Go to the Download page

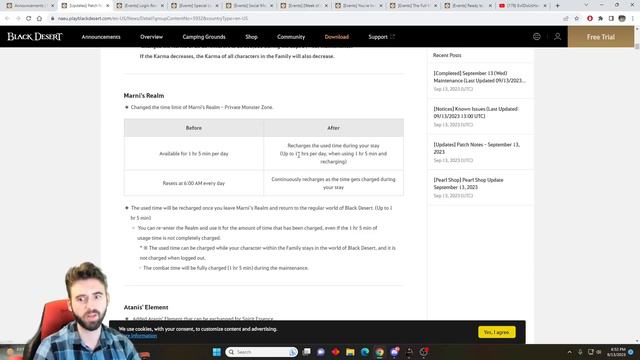[x=337, y=37]
